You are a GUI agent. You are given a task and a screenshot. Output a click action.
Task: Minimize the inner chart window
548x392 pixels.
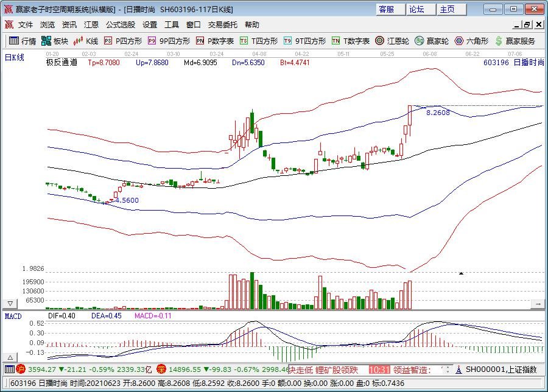[x=517, y=24]
